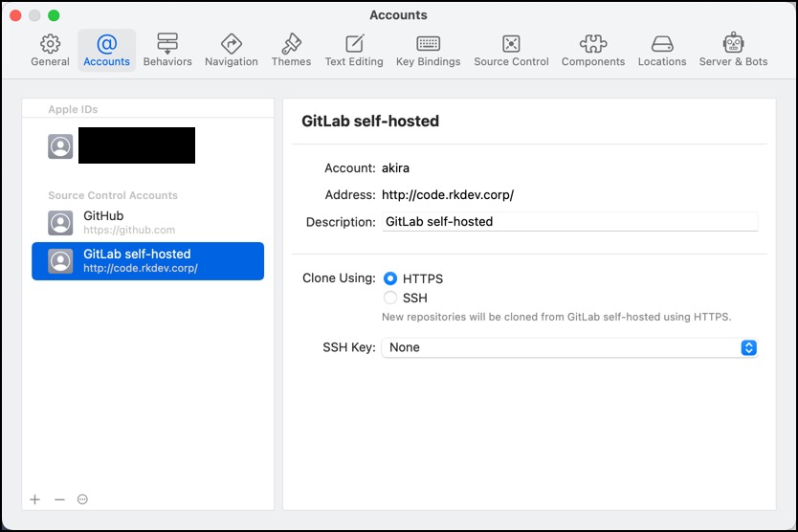Close the Accounts window
The height and width of the screenshot is (532, 798).
(15, 15)
